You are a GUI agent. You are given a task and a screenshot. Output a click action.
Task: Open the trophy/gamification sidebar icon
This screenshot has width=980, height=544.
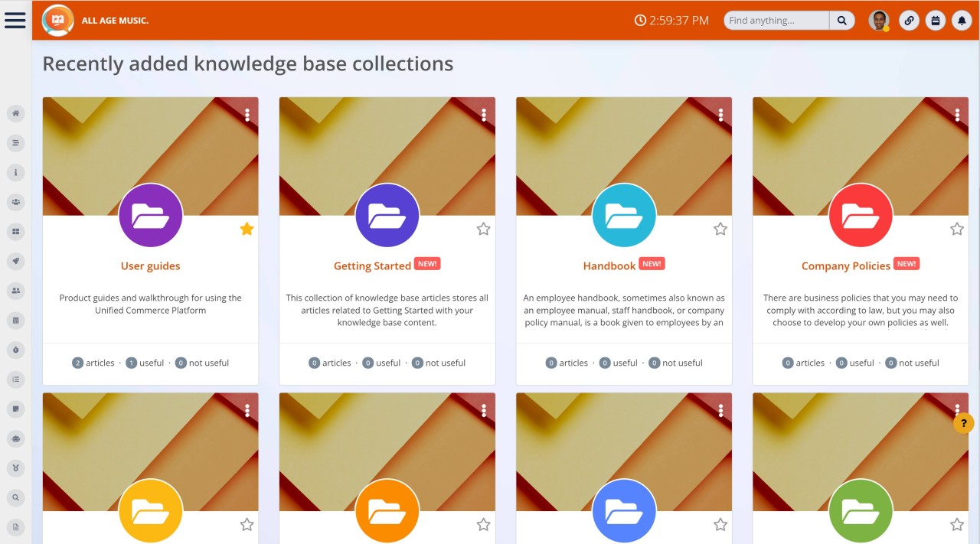pos(15,467)
